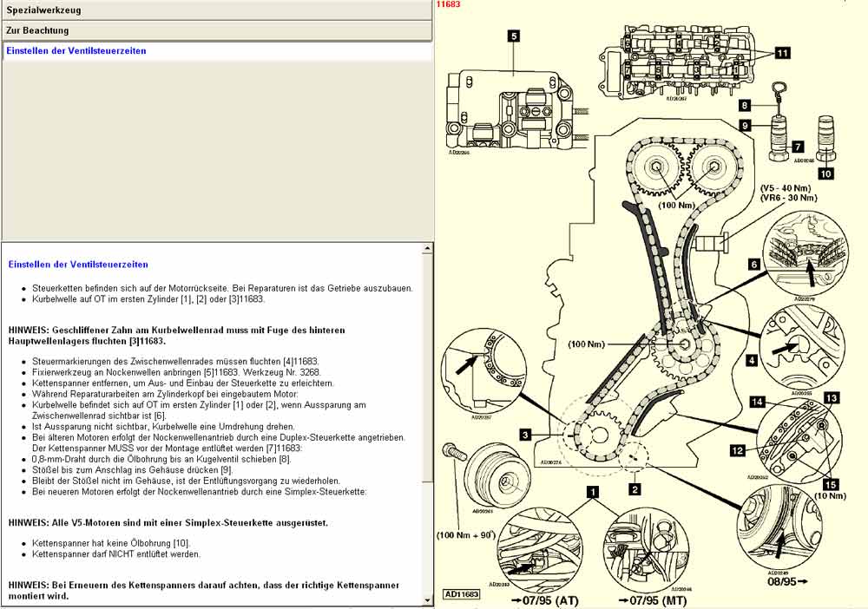Click callout number 5 above the camshaft fixture
This screenshot has width=868, height=609.
pyautogui.click(x=514, y=36)
